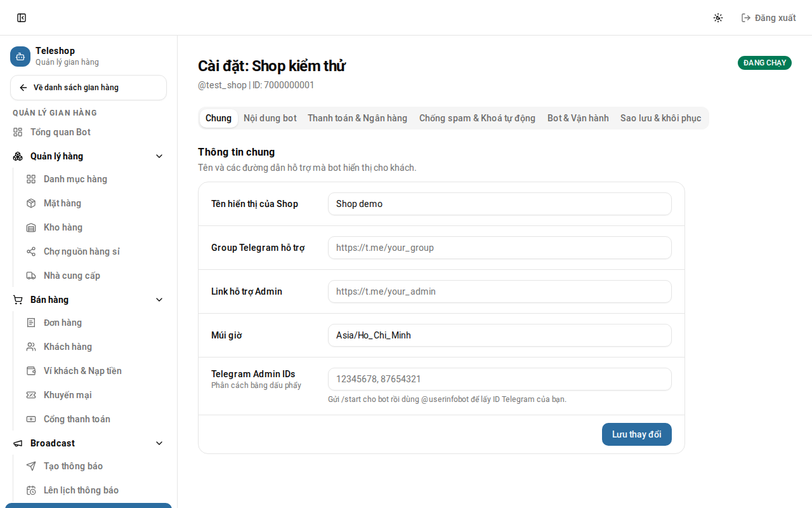812x508 pixels.
Task: Collapse the Broadcast section chevron
Action: 159,443
